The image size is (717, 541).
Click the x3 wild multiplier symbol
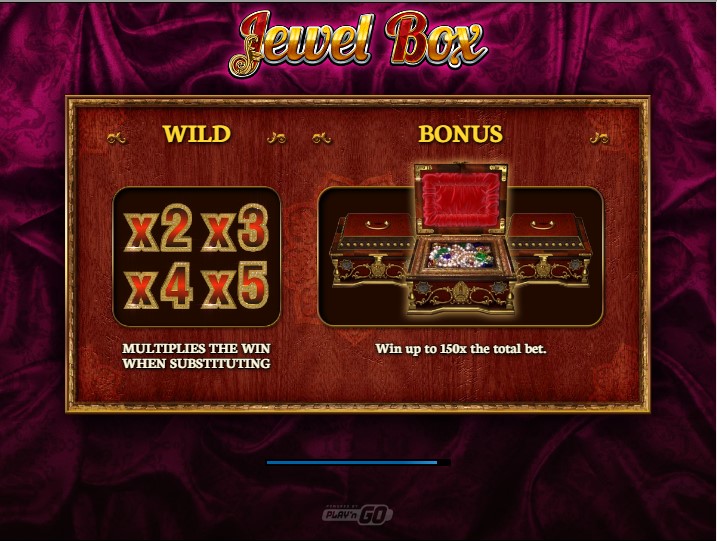[x=235, y=228]
